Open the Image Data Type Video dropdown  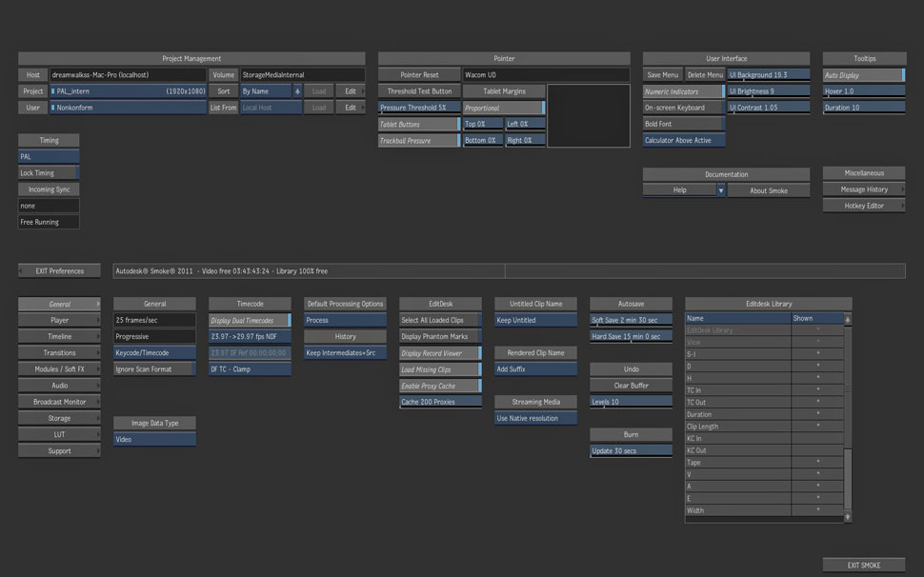point(154,440)
